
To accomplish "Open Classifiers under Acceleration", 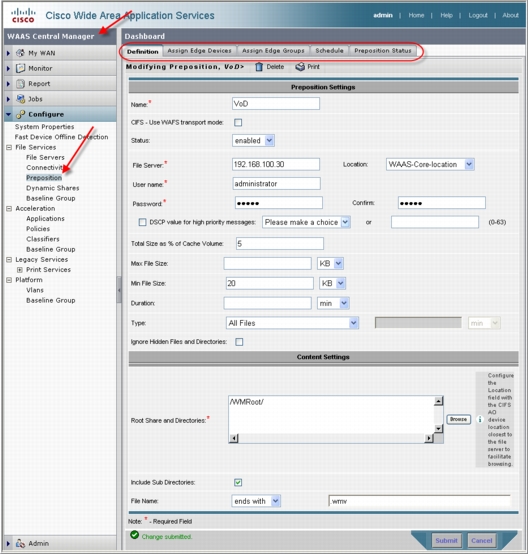I will (43, 239).
